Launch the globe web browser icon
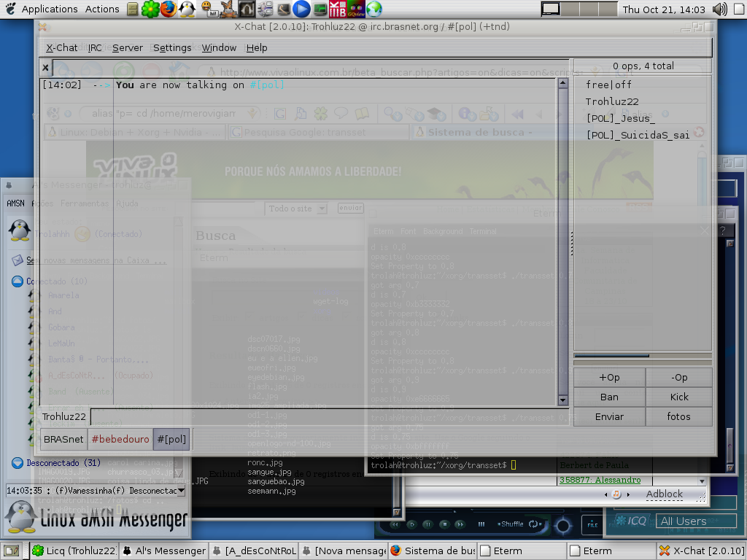 pos(374,9)
